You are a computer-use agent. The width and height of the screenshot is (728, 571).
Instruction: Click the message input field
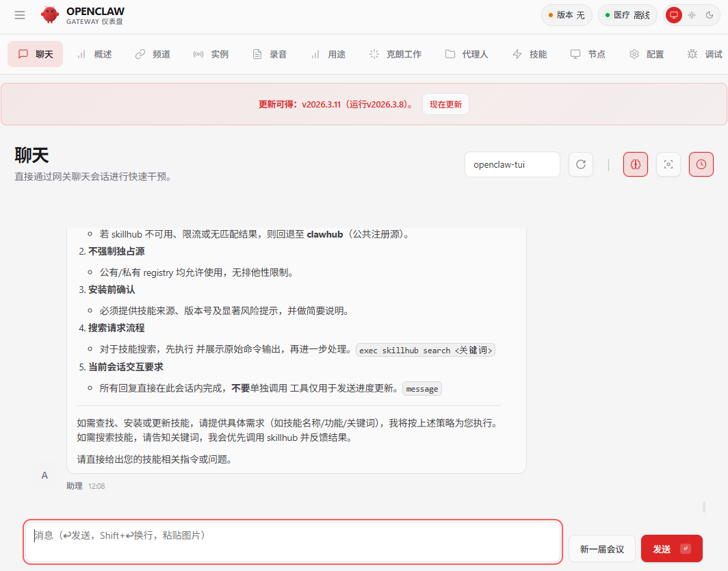click(293, 542)
